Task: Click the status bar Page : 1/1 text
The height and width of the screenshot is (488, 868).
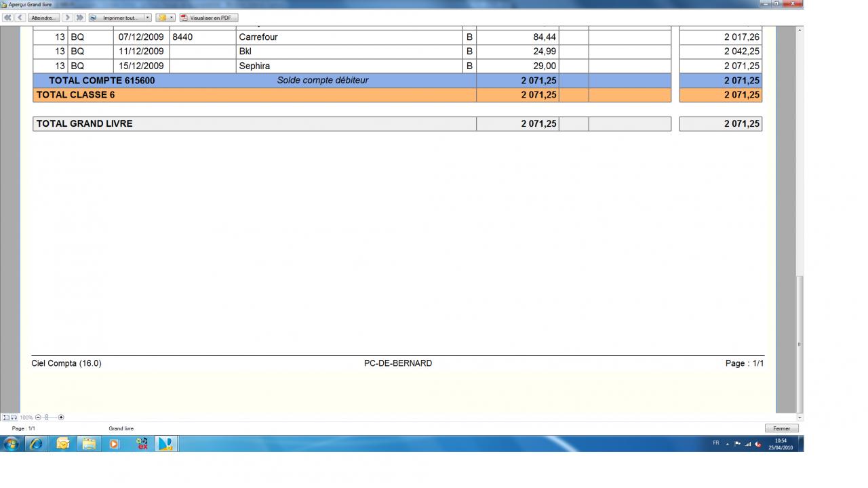Action: tap(24, 428)
